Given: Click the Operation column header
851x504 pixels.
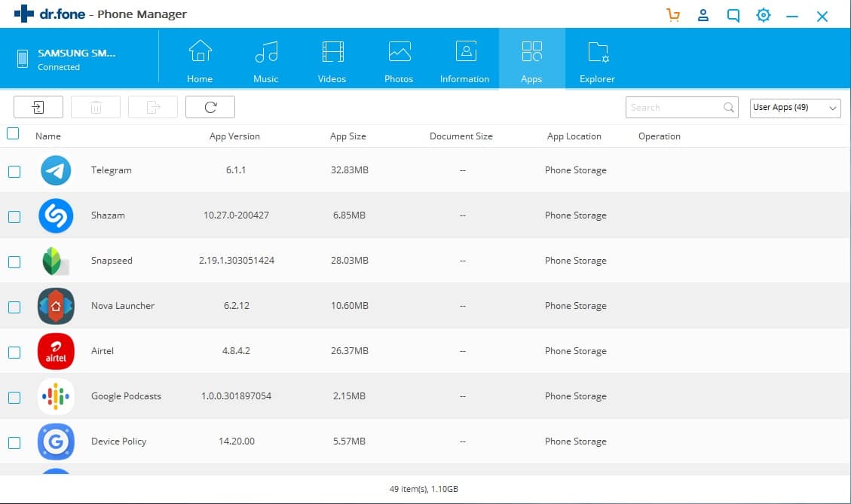Looking at the screenshot, I should pos(660,136).
